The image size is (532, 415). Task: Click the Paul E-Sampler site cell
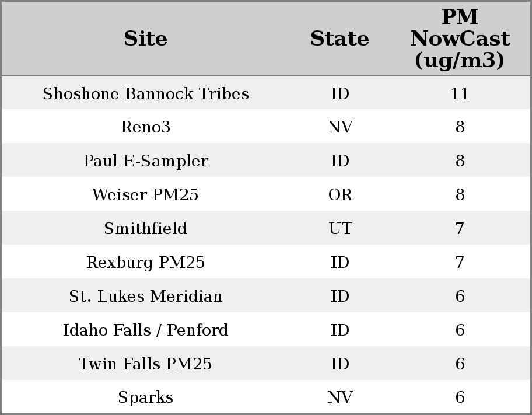point(145,161)
